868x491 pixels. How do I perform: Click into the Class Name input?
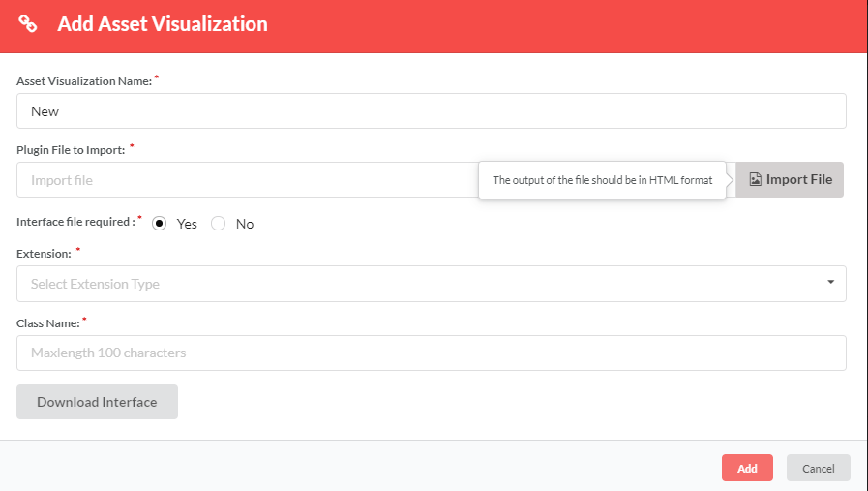[431, 353]
